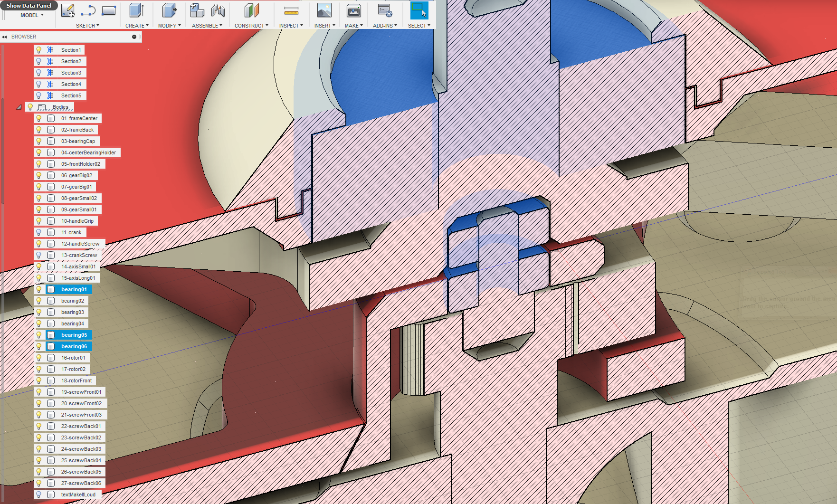Click the Show Data Panel button

point(29,6)
